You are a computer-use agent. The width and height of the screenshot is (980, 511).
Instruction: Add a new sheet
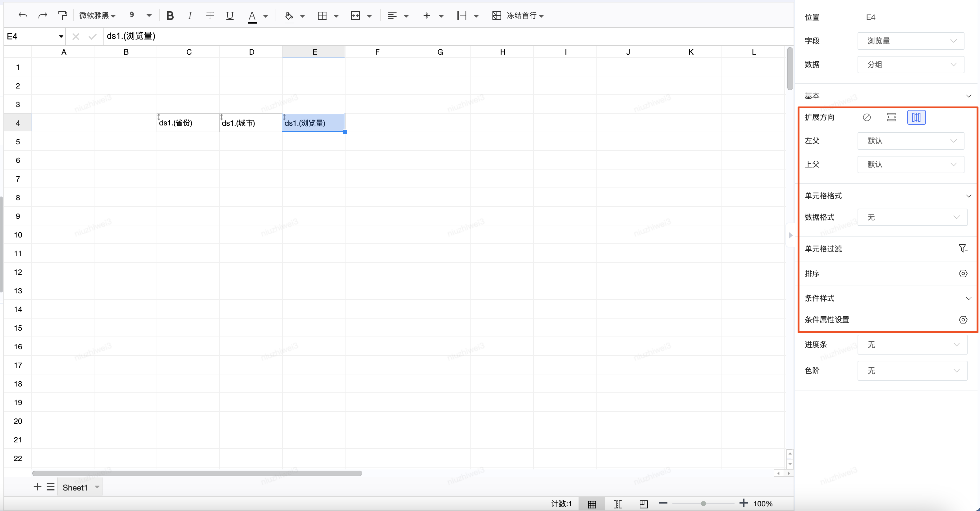37,487
